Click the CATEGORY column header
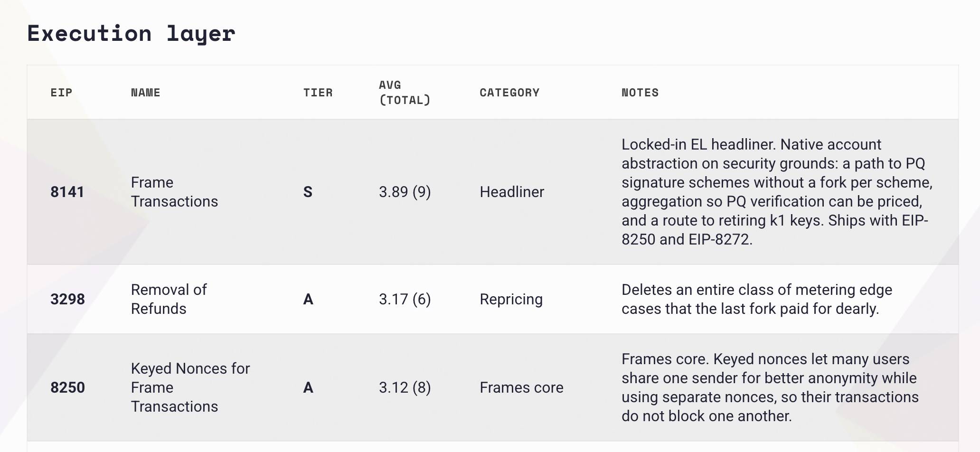Viewport: 980px width, 452px height. click(509, 93)
